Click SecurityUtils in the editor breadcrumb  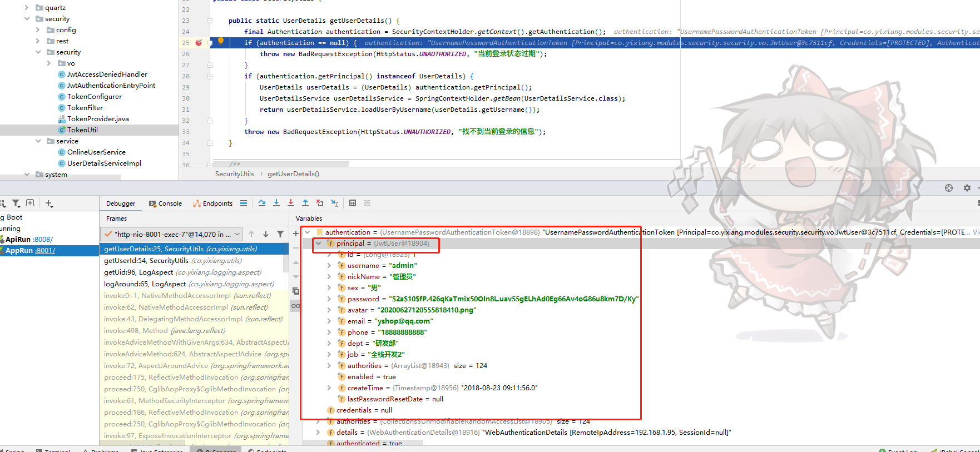235,174
